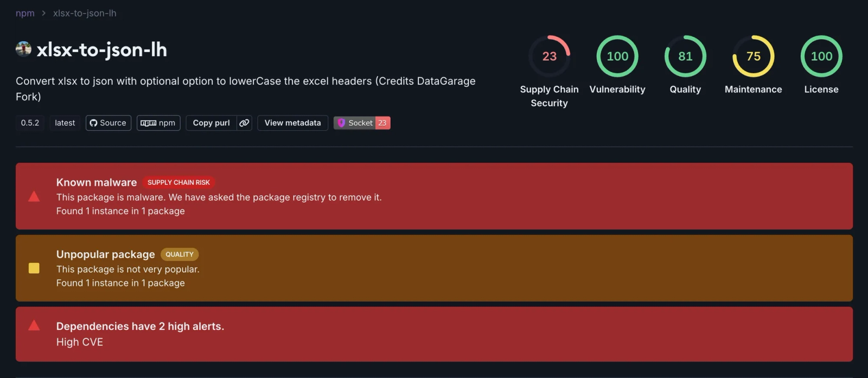868x378 pixels.
Task: Click the xlsx-to-json-lh package title
Action: coord(101,49)
